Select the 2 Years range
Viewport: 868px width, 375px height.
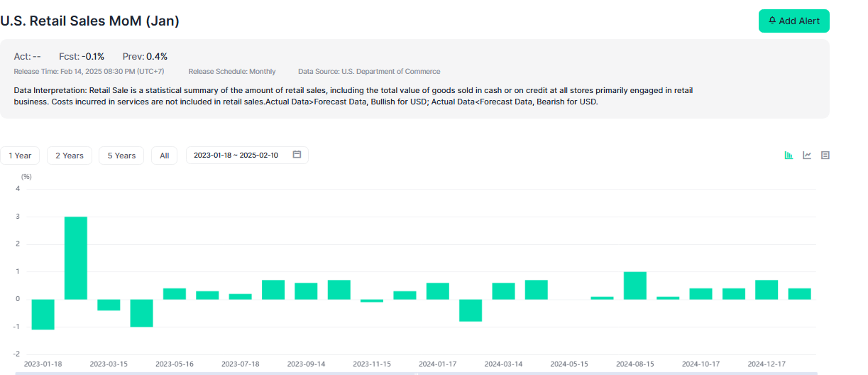point(70,156)
